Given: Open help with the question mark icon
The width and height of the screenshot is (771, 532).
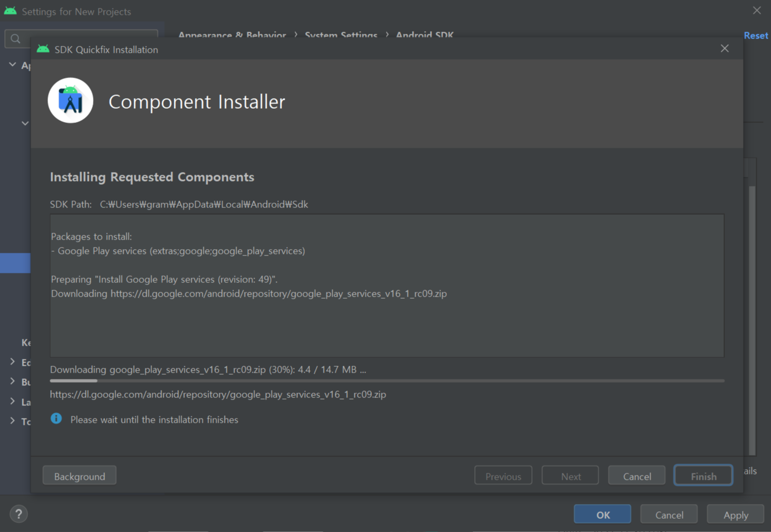Looking at the screenshot, I should [18, 514].
